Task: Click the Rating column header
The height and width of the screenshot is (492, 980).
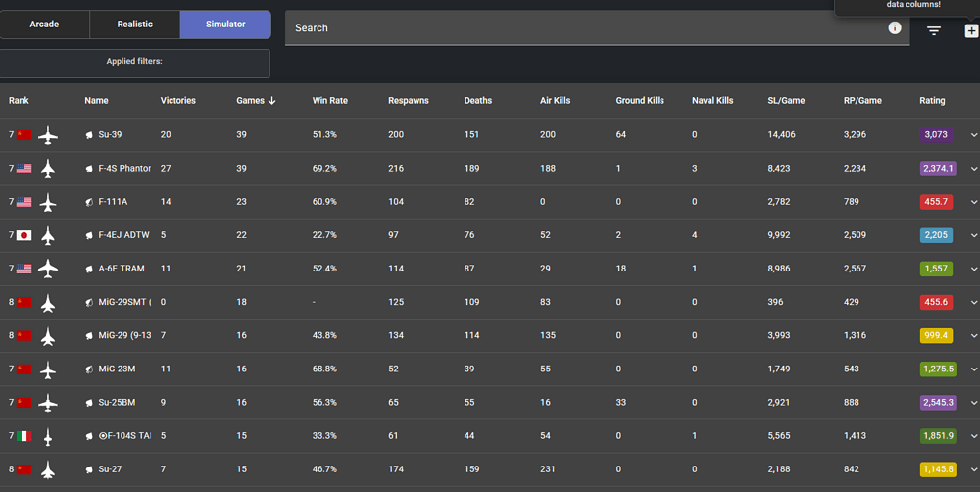Action: pyautogui.click(x=932, y=101)
